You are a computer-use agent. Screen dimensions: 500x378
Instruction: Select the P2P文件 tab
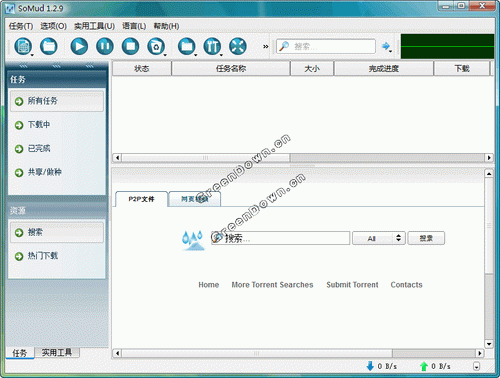(141, 199)
